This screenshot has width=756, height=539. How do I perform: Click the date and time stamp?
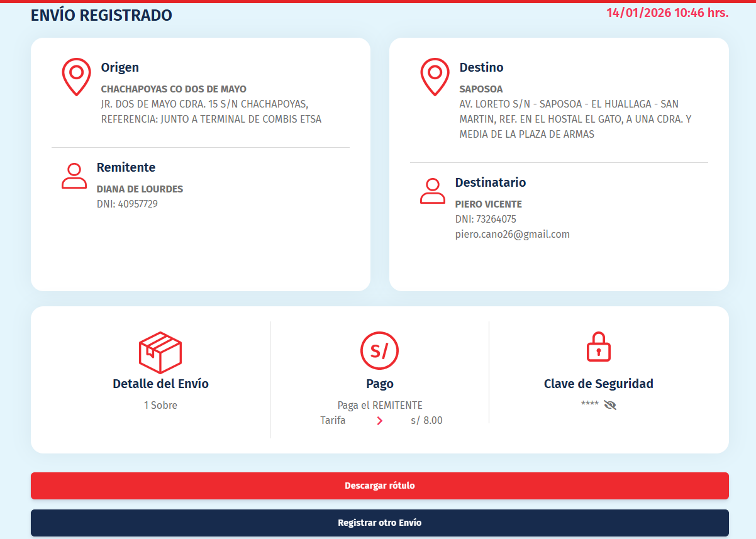point(667,13)
